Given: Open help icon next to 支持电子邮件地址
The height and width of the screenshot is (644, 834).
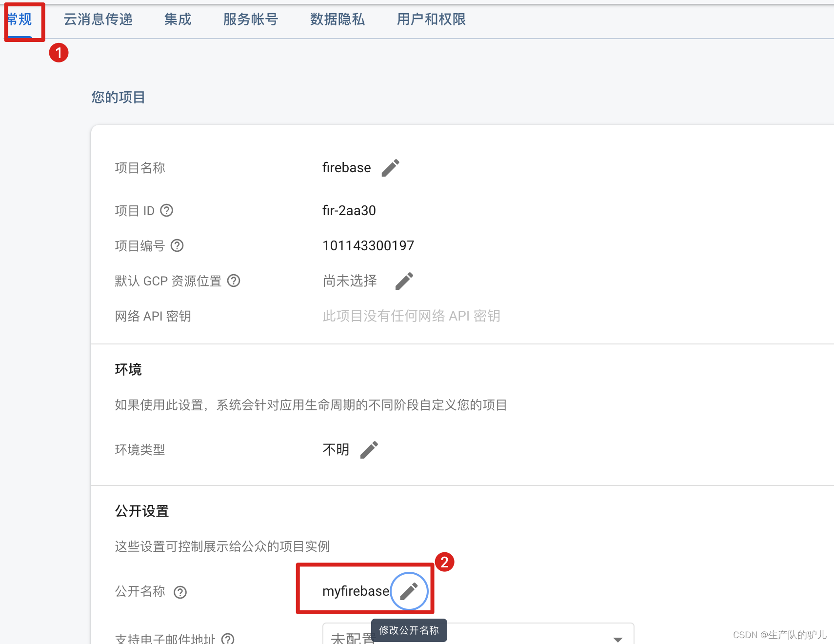Looking at the screenshot, I should point(228,639).
